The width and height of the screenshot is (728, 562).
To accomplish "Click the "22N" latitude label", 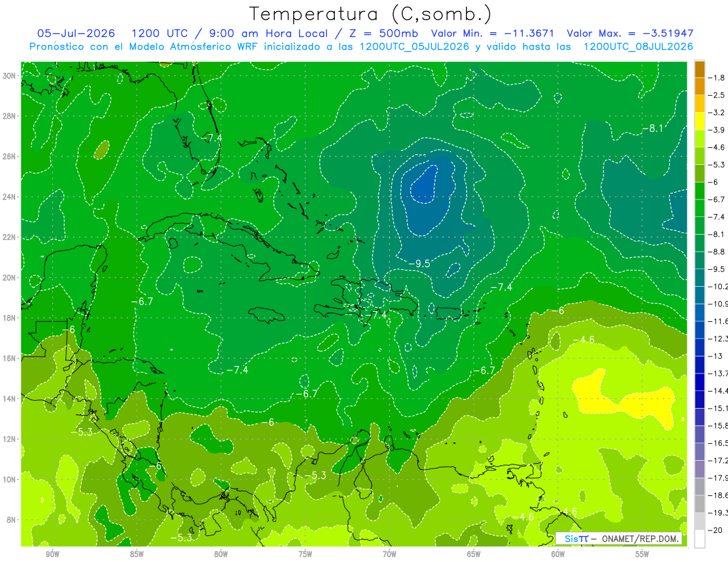I will [x=10, y=237].
